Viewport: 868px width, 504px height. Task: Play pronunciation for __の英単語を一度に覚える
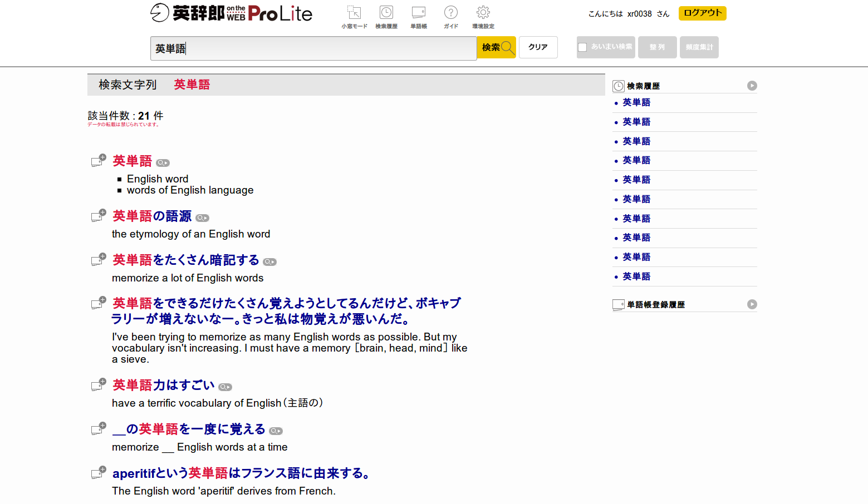tap(275, 431)
